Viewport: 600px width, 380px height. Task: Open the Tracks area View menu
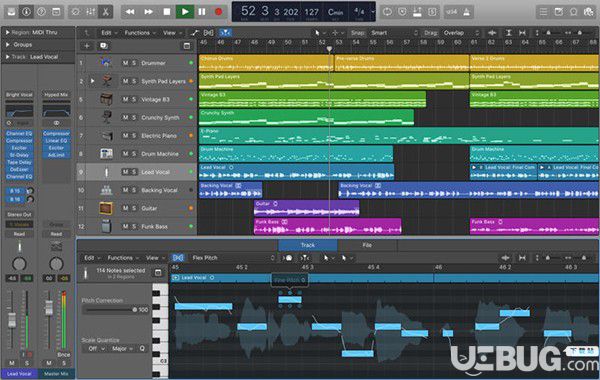(172, 33)
